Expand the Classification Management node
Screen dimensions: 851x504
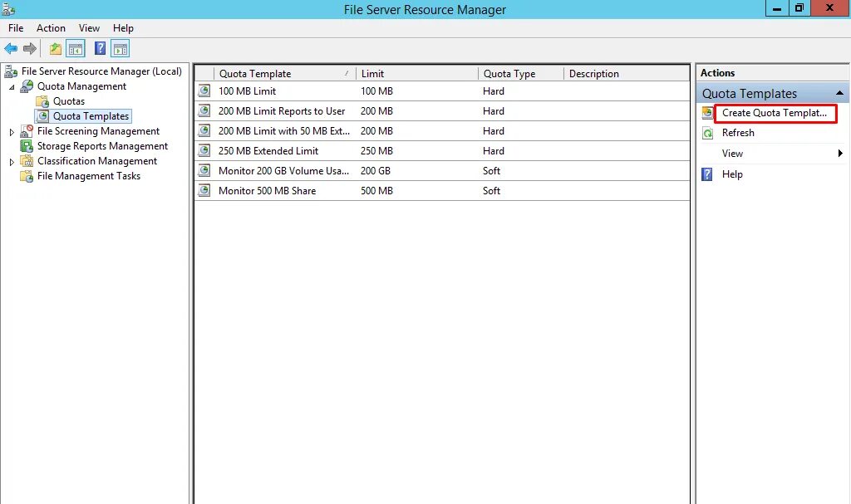12,162
